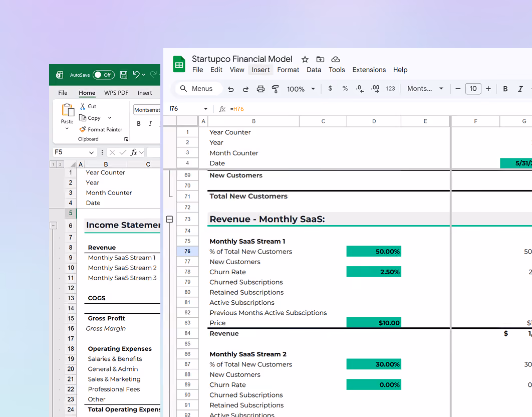Increase decimal places in Sheets
Viewport: 532px width, 417px height.
click(375, 89)
